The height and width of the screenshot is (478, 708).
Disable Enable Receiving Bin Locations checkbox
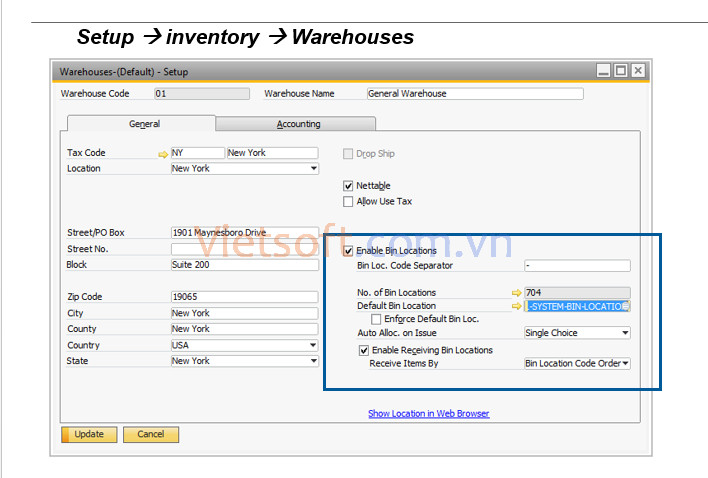click(364, 351)
